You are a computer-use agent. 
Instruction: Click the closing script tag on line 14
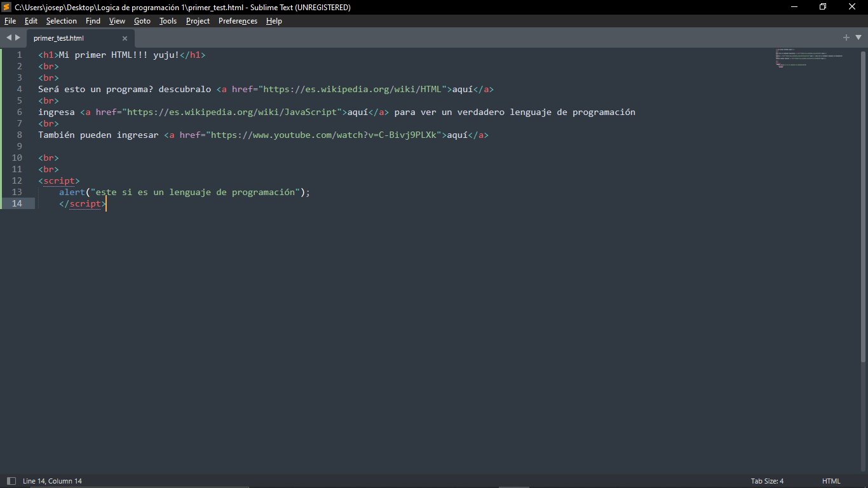click(83, 203)
